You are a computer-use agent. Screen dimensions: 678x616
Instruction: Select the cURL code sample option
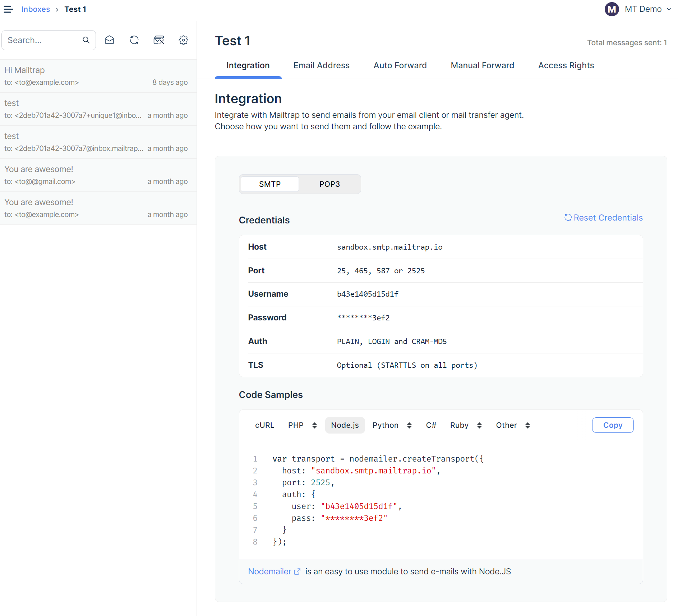coord(264,425)
